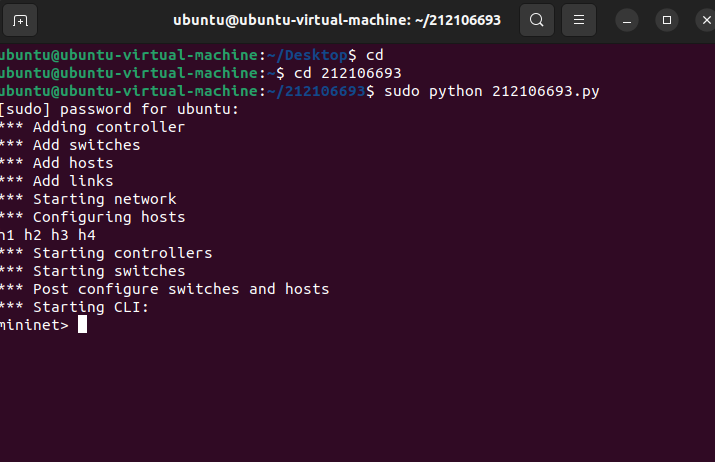Minimize the terminal window
The width and height of the screenshot is (715, 462).
pyautogui.click(x=627, y=20)
